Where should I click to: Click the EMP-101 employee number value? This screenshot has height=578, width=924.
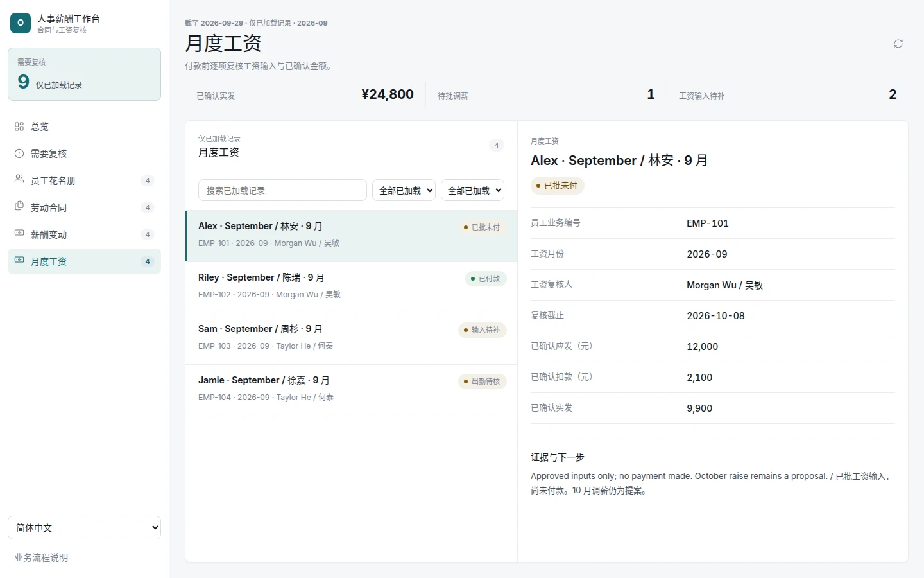tap(708, 223)
